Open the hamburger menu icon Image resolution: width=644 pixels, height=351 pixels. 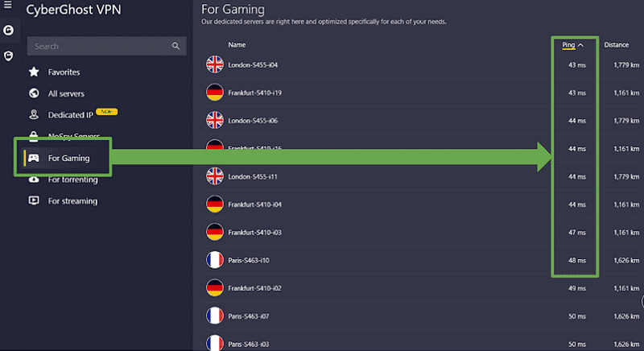[x=8, y=5]
